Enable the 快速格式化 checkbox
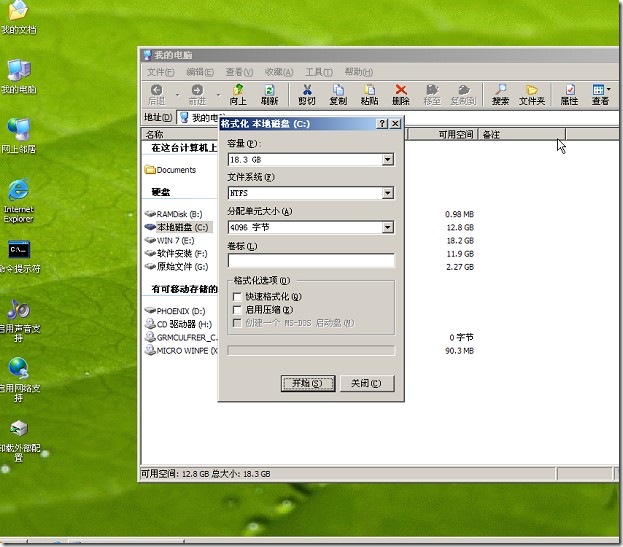623x547 pixels. coord(237,297)
